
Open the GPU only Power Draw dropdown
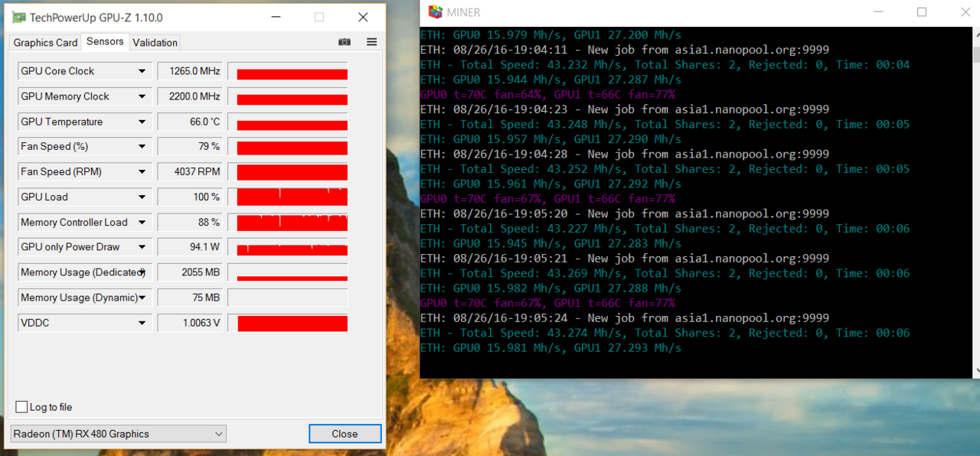click(142, 247)
